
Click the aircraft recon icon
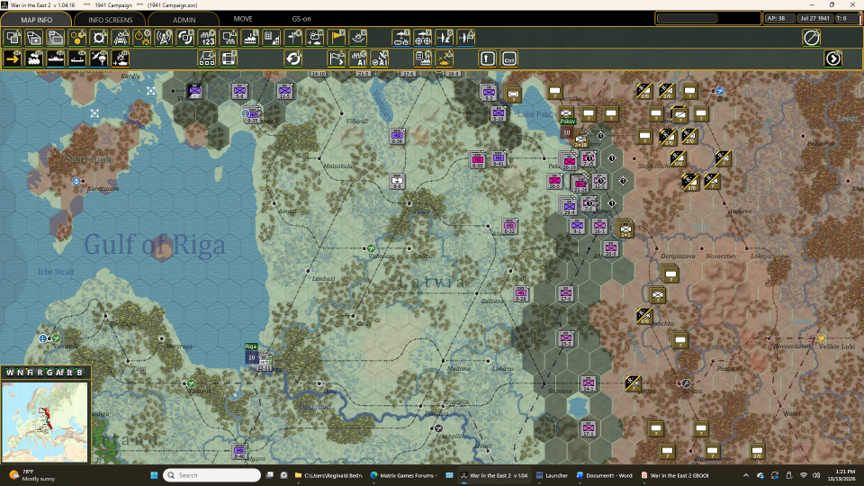(466, 38)
